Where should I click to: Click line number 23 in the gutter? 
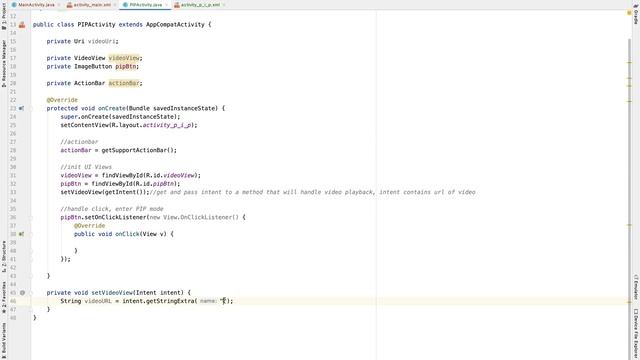click(x=13, y=109)
